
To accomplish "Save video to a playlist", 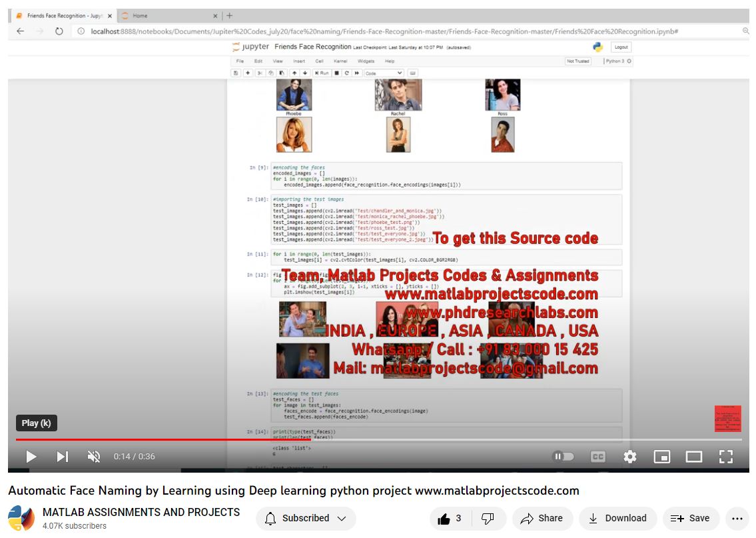I will pos(690,518).
